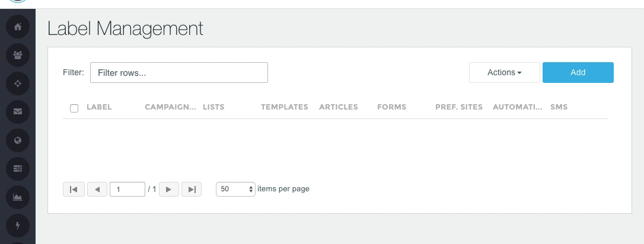Go to next page of labels
The height and width of the screenshot is (244, 644).
tap(168, 190)
